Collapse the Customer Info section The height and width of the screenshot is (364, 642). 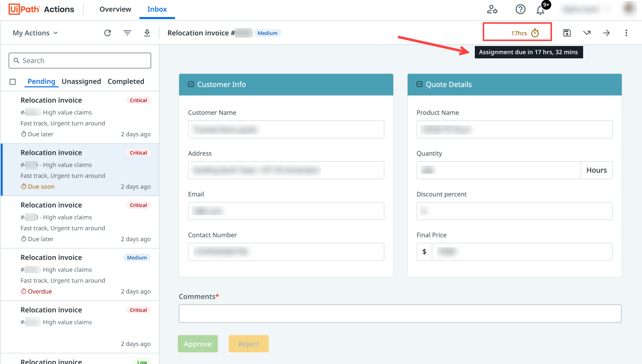click(x=191, y=85)
